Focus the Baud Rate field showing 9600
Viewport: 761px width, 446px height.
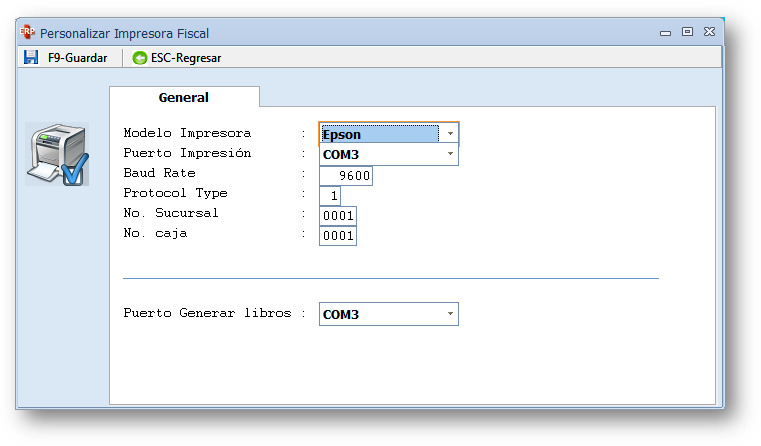[346, 175]
